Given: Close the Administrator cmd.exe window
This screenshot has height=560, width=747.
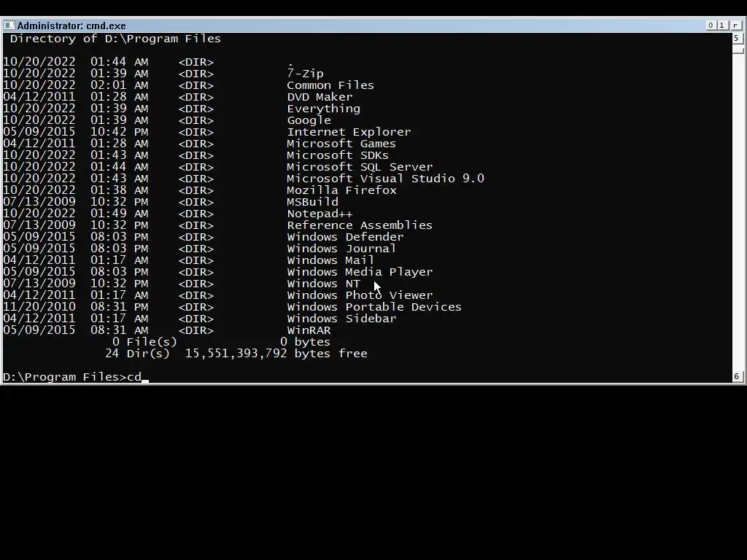Looking at the screenshot, I should tap(735, 26).
